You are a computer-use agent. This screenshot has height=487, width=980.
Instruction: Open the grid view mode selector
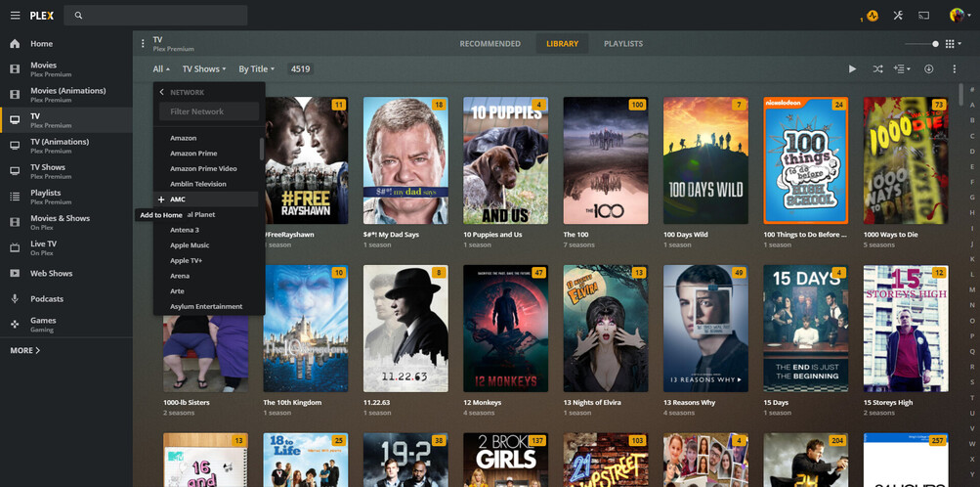(x=953, y=44)
